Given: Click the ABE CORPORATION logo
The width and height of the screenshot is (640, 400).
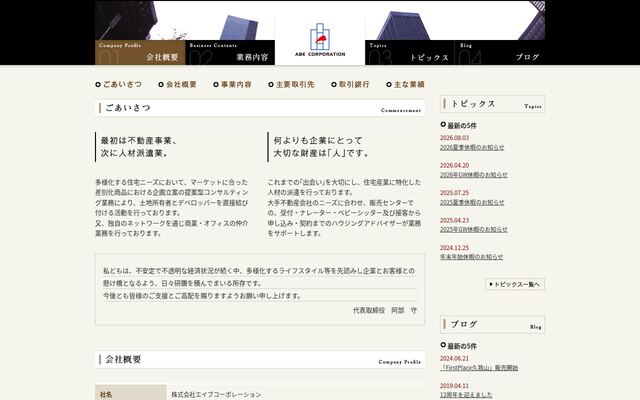Looking at the screenshot, I should click(320, 40).
